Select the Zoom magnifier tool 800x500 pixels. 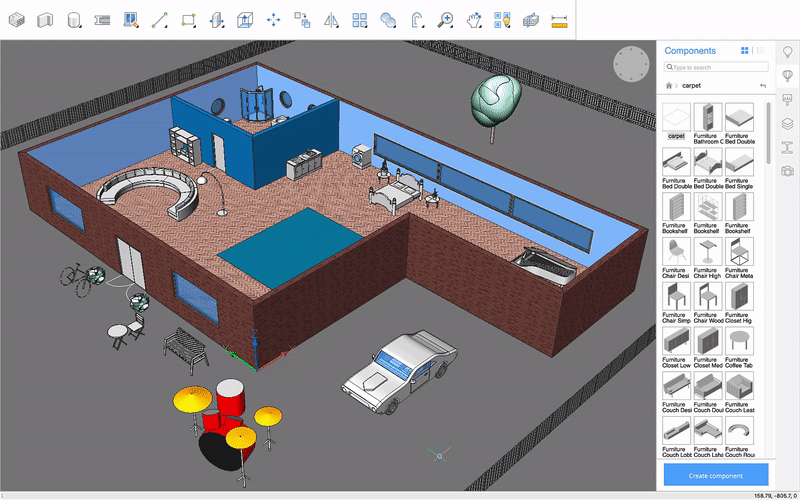click(x=445, y=20)
